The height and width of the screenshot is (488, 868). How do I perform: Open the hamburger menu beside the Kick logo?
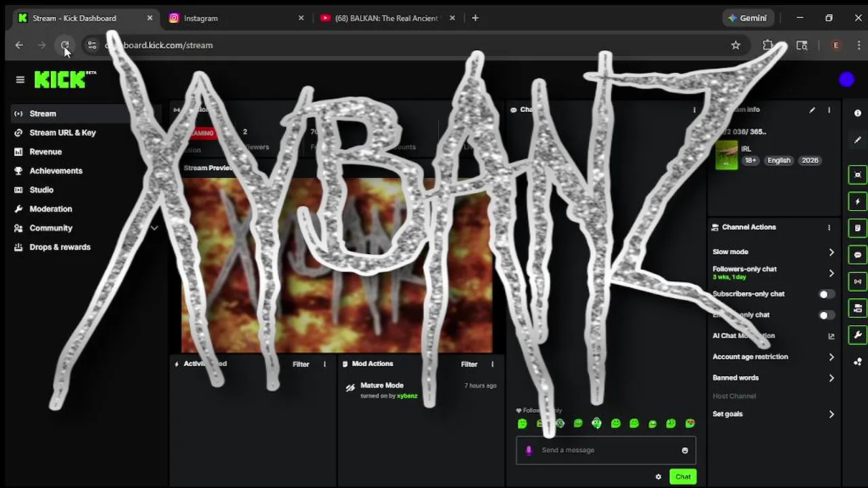pos(20,79)
